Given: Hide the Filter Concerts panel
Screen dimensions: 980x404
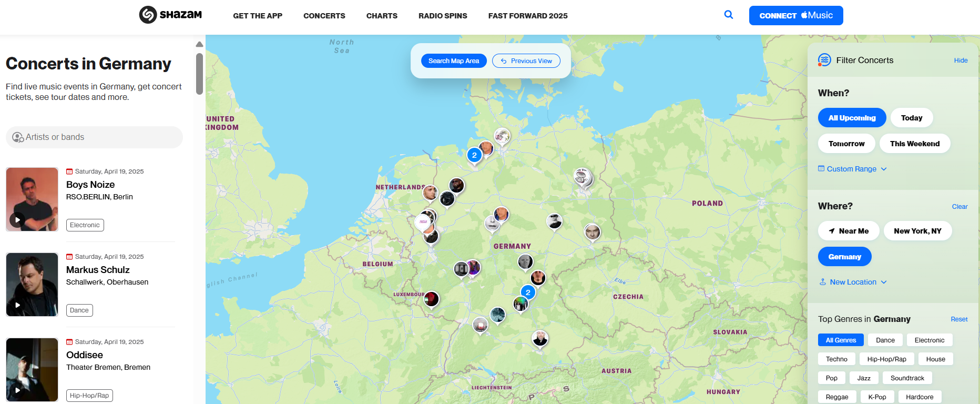Looking at the screenshot, I should (961, 60).
